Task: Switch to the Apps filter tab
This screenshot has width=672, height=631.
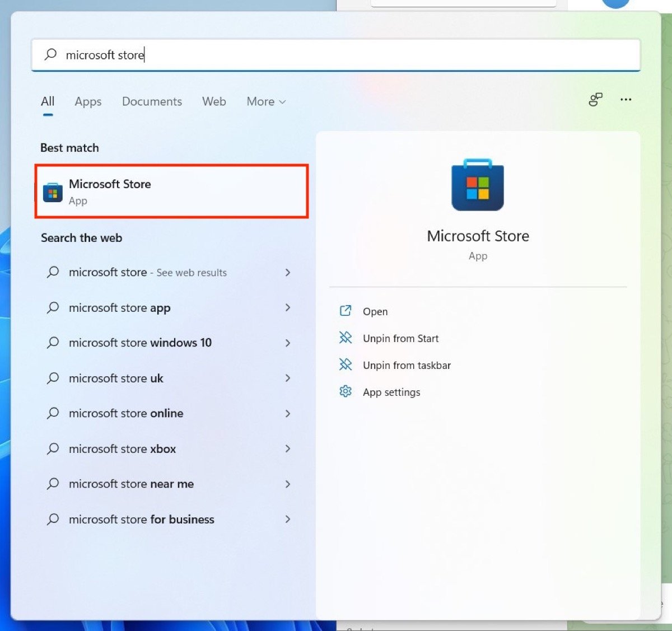Action: click(88, 101)
